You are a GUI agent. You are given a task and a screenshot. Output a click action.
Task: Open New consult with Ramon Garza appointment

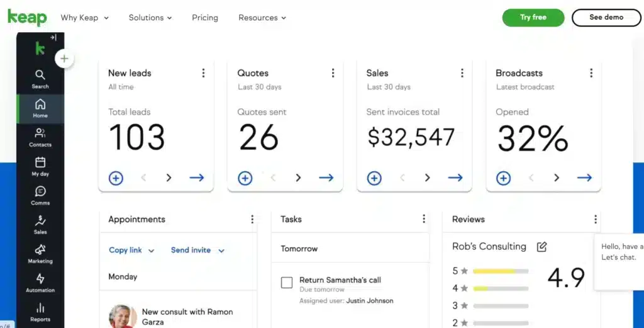tap(187, 317)
